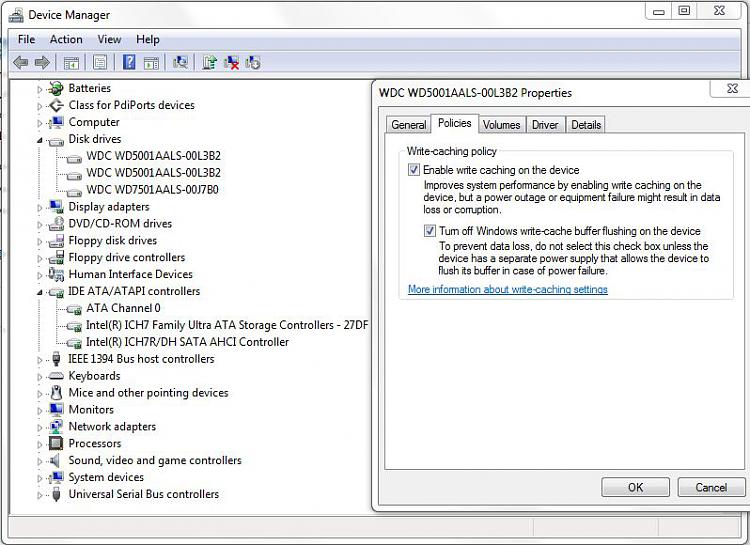750x545 pixels.
Task: Click the Monitors category icon
Action: tap(56, 410)
